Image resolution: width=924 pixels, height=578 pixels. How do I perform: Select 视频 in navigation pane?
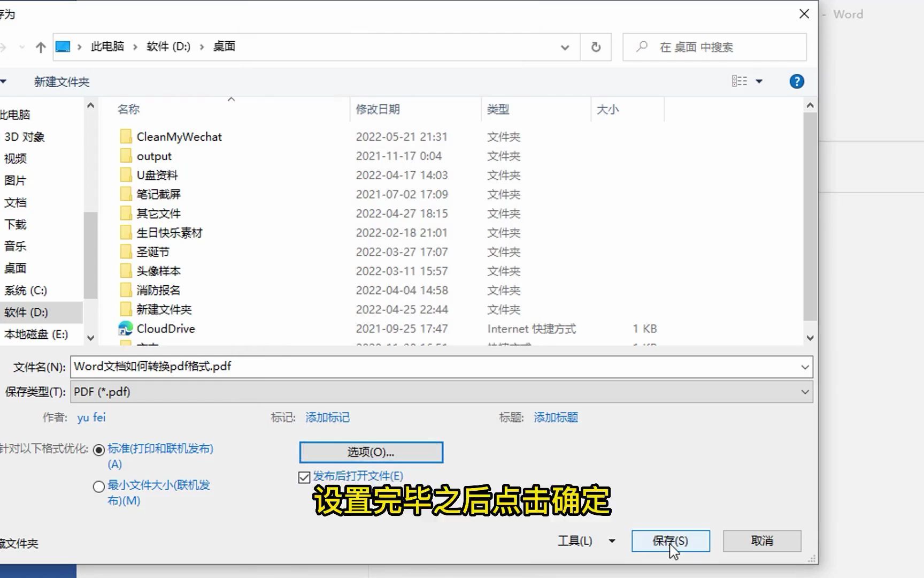pyautogui.click(x=16, y=158)
